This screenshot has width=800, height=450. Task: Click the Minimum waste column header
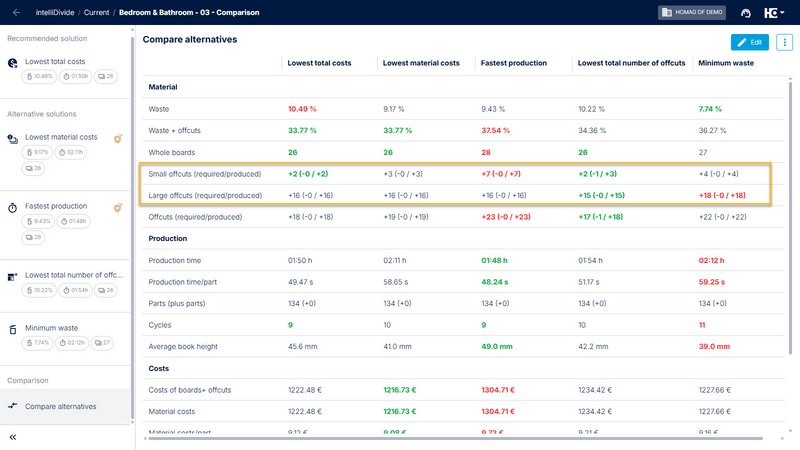click(725, 63)
